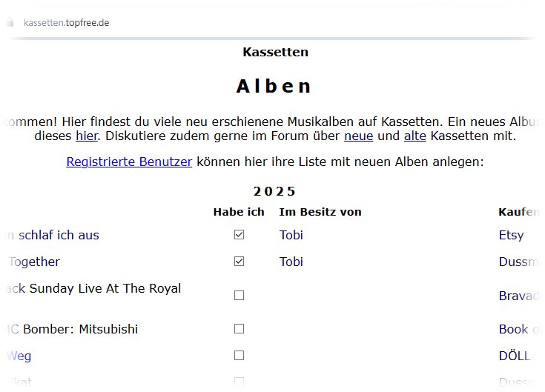Open the Weg album link
545x392 pixels.
[19, 356]
